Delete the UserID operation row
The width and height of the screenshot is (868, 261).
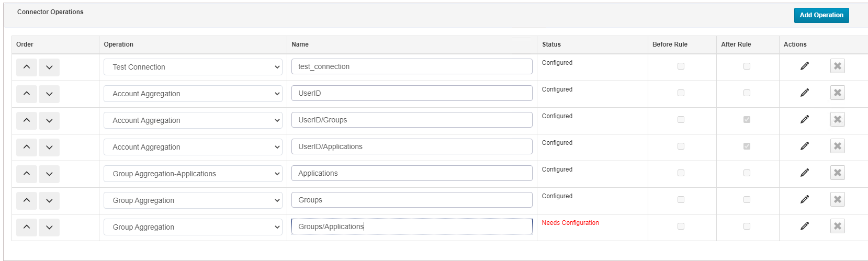837,93
